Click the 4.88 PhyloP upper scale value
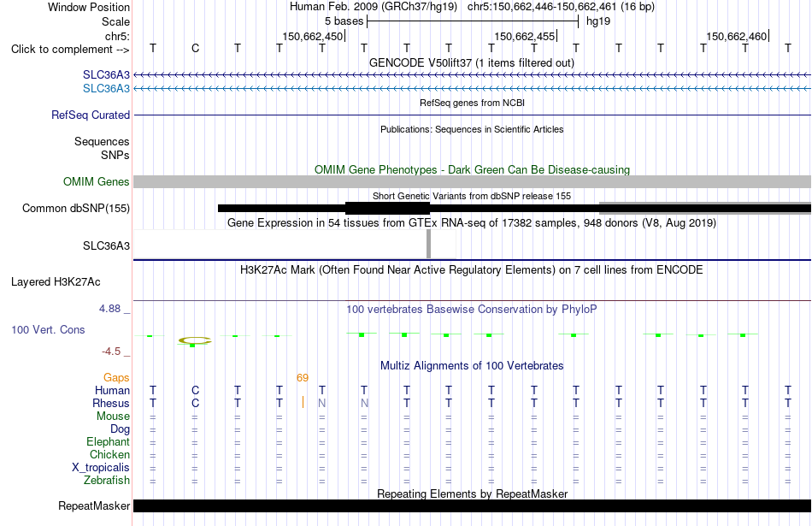The width and height of the screenshot is (812, 526). (x=109, y=309)
